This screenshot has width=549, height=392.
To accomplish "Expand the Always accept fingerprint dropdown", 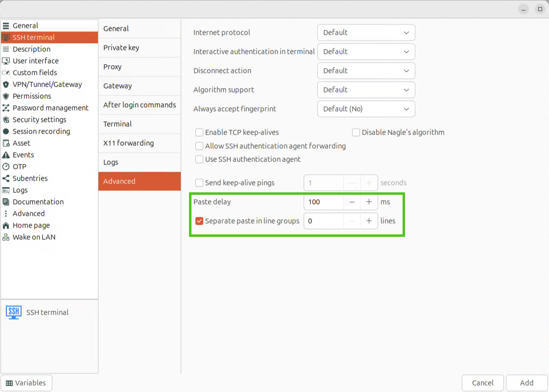I will coord(366,109).
